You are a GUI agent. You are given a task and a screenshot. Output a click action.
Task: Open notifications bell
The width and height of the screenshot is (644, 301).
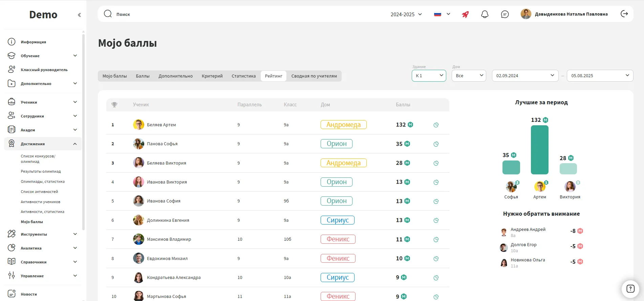(x=485, y=14)
